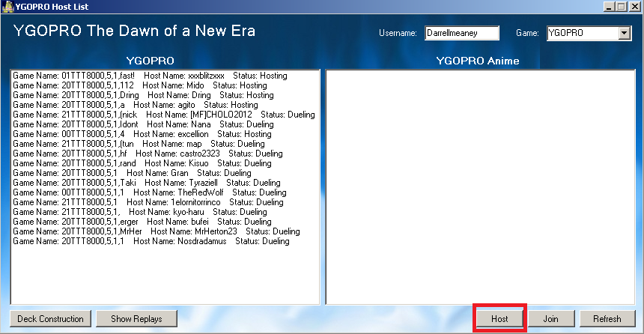Screen dimensions: 644x334
Task: Focus the Username input field
Action: [461, 33]
